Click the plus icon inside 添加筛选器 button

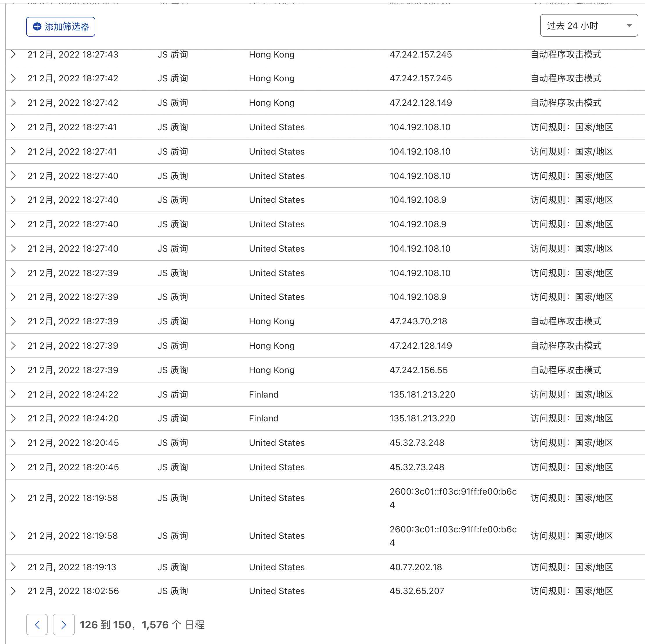[37, 25]
